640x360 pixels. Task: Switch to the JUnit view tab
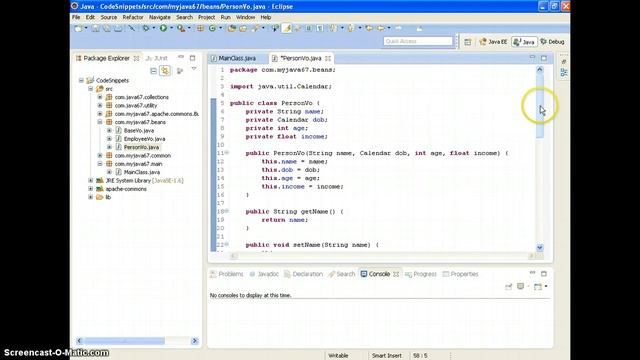[x=157, y=58]
